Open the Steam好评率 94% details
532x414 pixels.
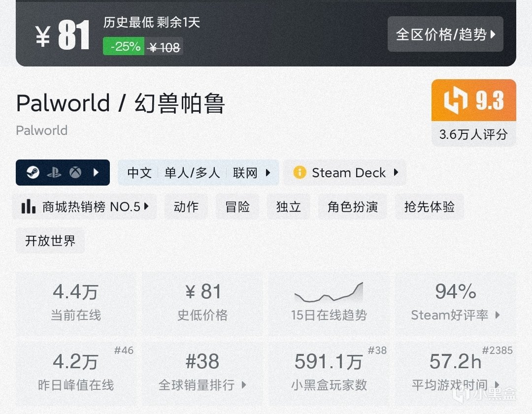click(x=456, y=304)
